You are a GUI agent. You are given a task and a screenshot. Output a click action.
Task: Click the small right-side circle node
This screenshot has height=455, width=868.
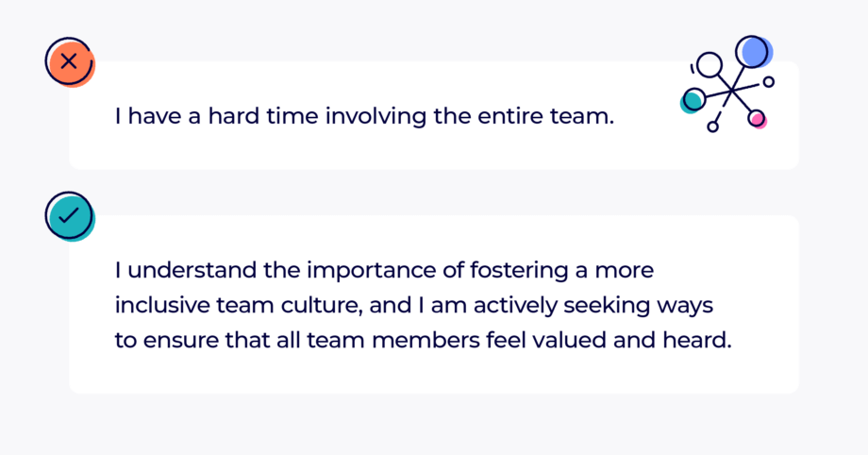[768, 82]
